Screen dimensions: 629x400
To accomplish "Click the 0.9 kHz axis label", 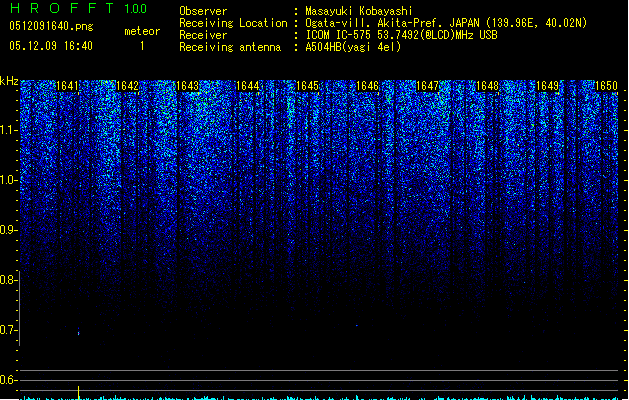I will pos(8,230).
